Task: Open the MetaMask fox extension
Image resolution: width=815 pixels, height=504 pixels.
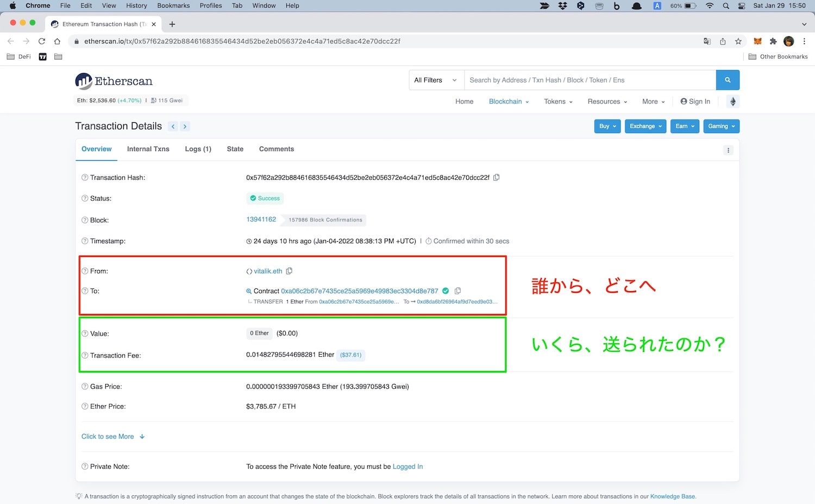Action: (757, 41)
